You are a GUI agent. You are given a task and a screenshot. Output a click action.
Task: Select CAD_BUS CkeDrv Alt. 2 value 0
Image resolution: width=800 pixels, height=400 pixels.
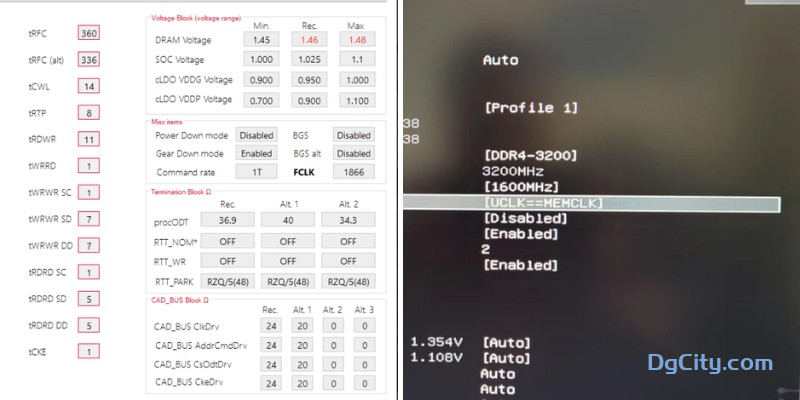tap(333, 383)
